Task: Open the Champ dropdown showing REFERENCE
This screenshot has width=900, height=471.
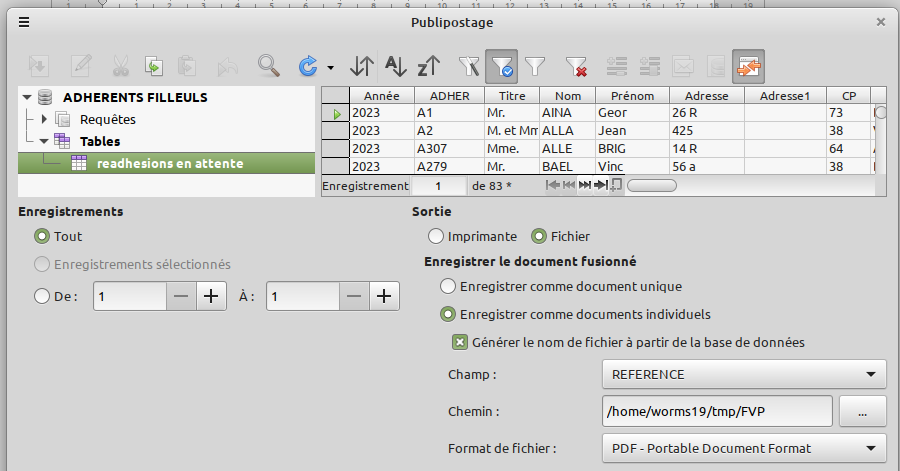Action: (x=743, y=375)
